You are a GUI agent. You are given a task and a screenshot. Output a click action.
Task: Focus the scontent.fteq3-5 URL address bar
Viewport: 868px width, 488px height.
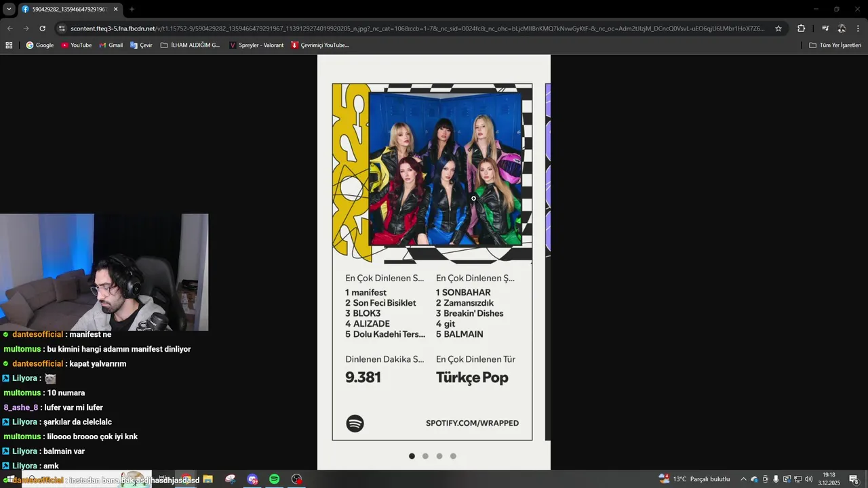pyautogui.click(x=417, y=28)
